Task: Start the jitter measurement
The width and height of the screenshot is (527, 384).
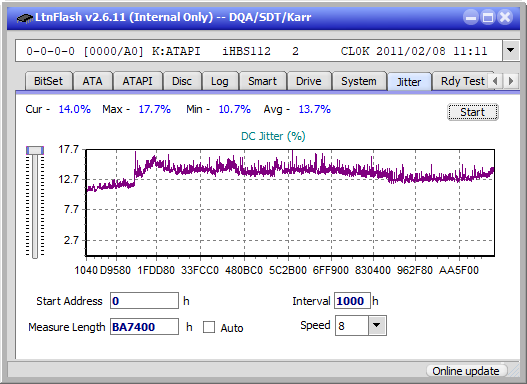Action: [473, 112]
